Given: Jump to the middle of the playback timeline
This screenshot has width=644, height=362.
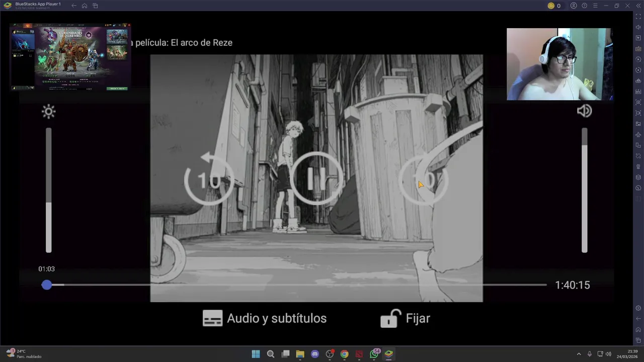Looking at the screenshot, I should tap(296, 285).
